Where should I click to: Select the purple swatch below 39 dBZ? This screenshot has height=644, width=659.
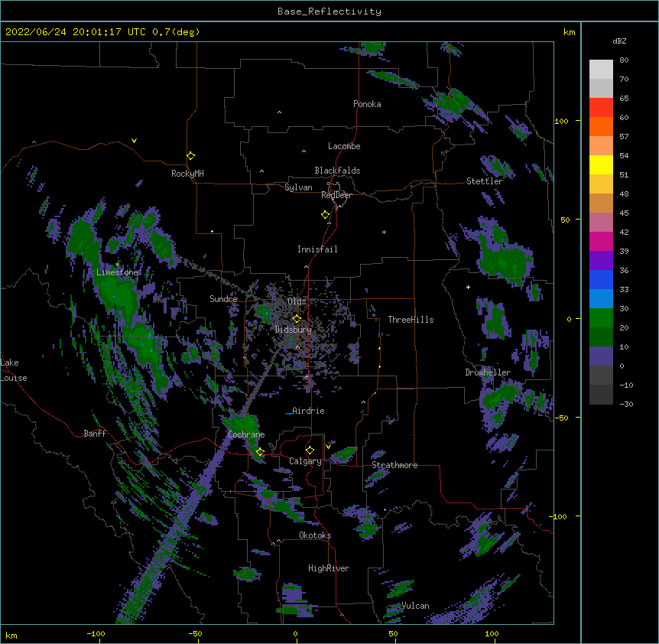(x=601, y=261)
